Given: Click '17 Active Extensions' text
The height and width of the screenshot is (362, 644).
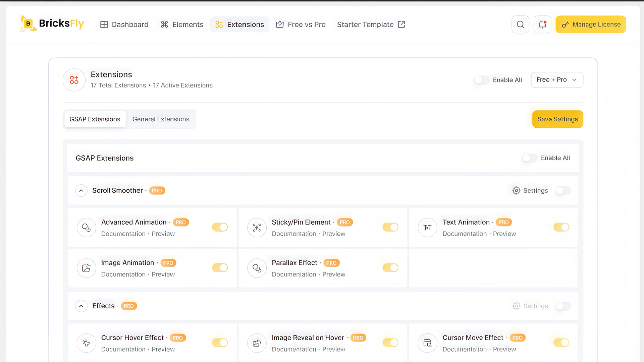Looking at the screenshot, I should click(x=183, y=85).
